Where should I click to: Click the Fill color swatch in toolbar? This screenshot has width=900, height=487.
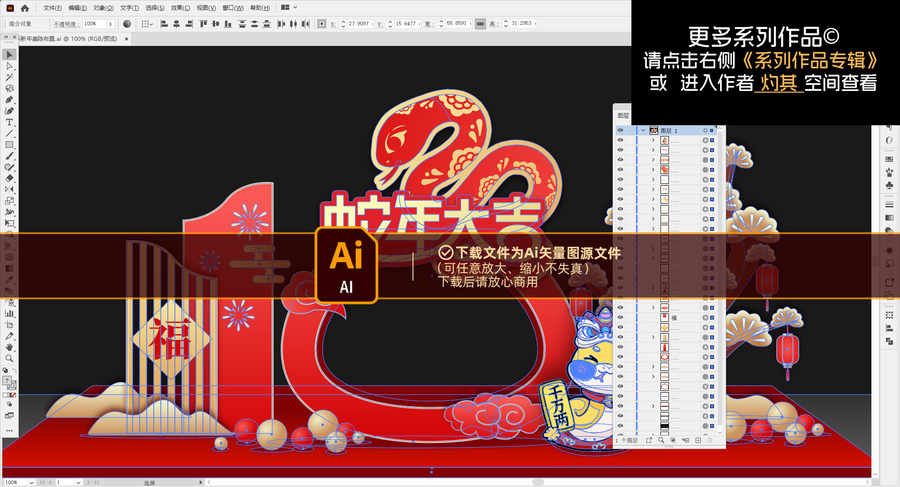click(7, 381)
